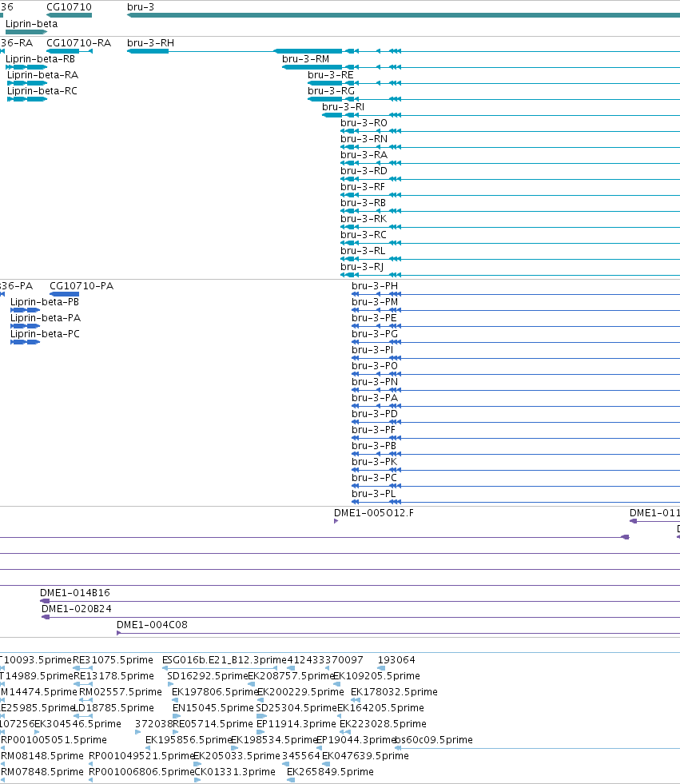Select protein Liprin-beta-PA

tap(46, 318)
